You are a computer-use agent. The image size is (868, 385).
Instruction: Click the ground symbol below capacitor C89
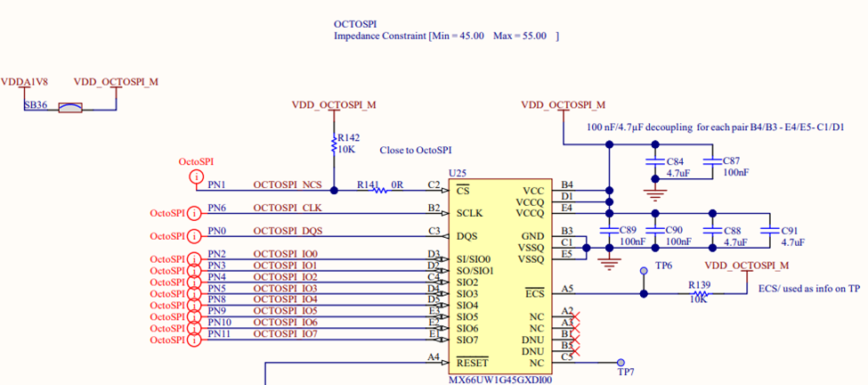[x=610, y=264]
